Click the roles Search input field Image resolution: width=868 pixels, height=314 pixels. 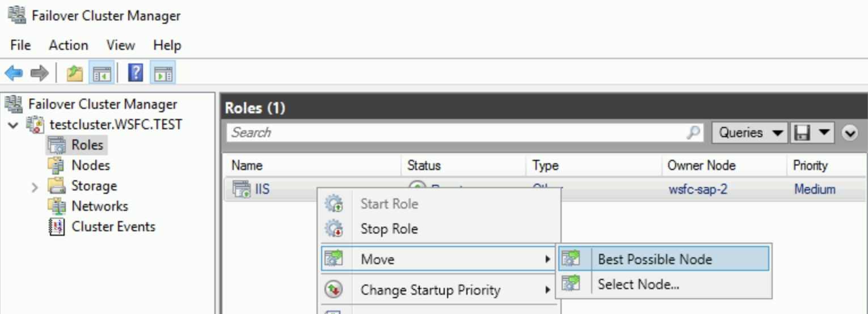454,133
